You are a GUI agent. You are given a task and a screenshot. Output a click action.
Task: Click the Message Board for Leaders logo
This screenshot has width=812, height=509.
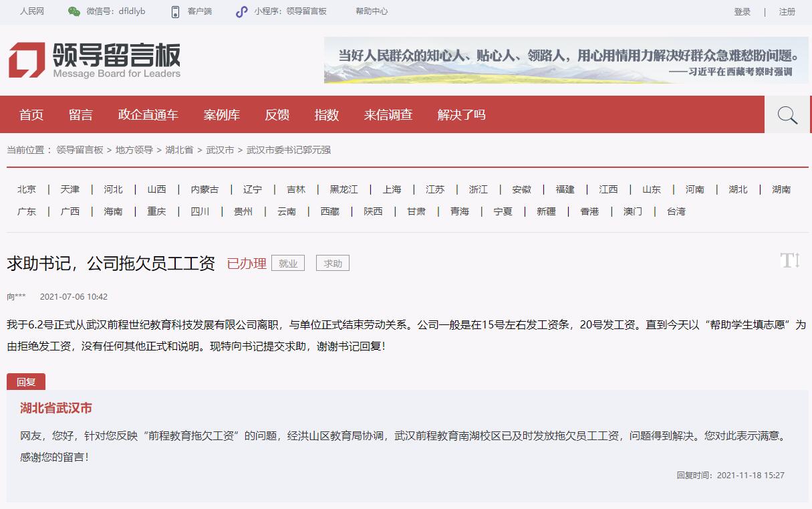click(94, 60)
